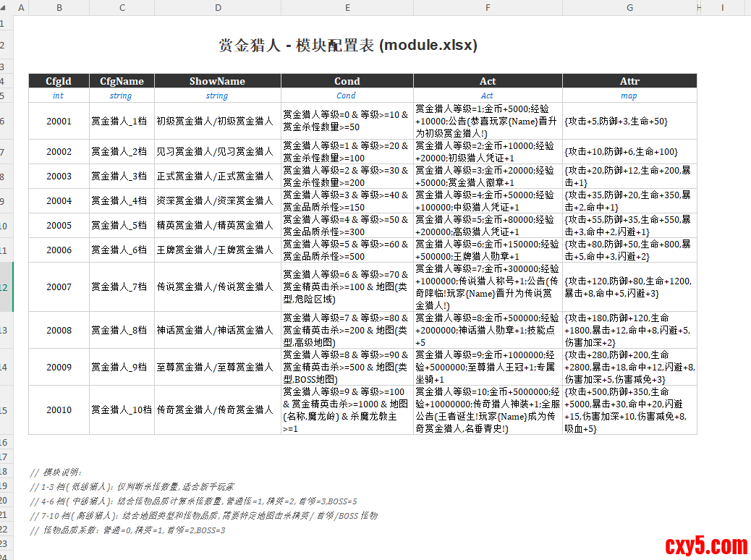Click the CfgId 20010 cell

pyautogui.click(x=59, y=410)
